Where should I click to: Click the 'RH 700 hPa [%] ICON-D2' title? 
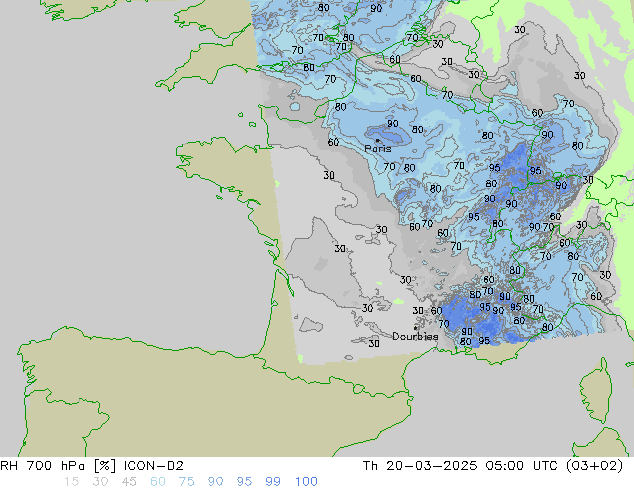coord(92,466)
